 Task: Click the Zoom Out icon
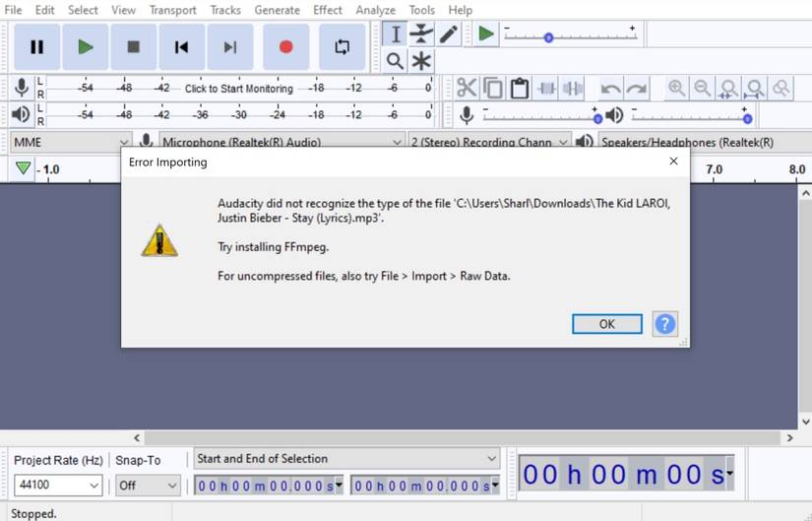point(702,88)
